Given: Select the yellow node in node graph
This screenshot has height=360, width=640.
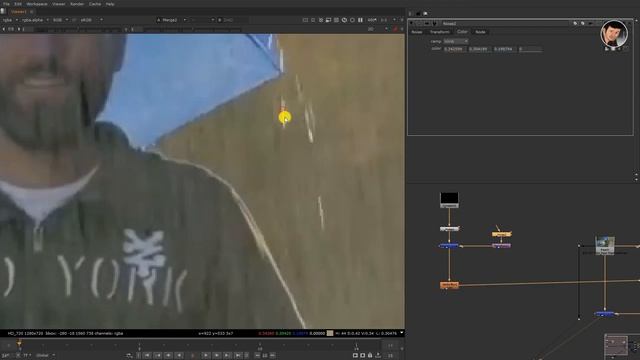Looking at the screenshot, I should [x=501, y=234].
